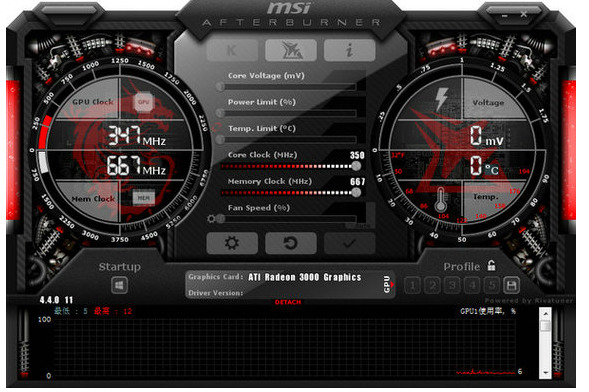Click the red DETACH link
The width and height of the screenshot is (589, 392).
point(288,302)
